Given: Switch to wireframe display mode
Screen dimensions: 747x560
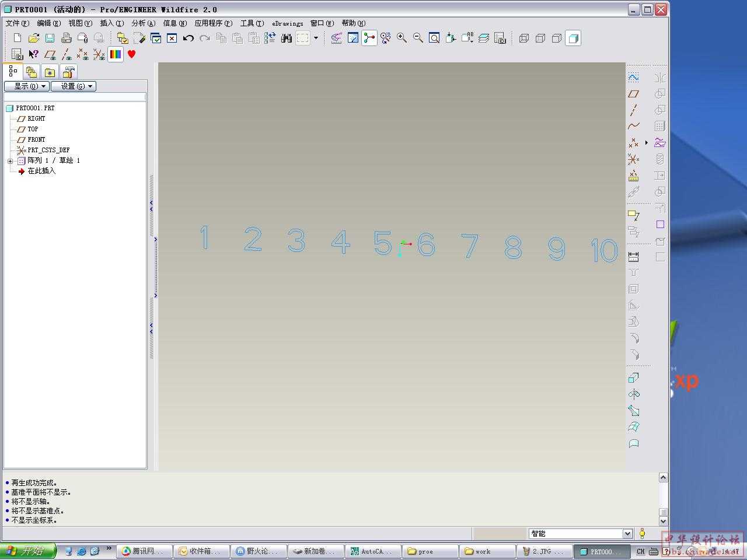Looking at the screenshot, I should click(x=524, y=38).
